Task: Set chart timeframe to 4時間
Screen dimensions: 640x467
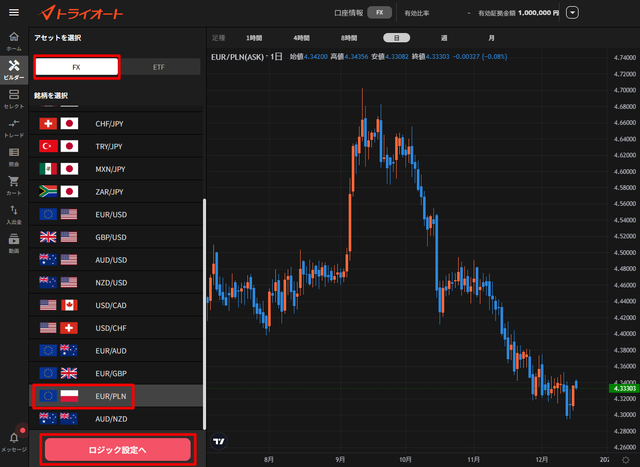Action: [x=301, y=38]
